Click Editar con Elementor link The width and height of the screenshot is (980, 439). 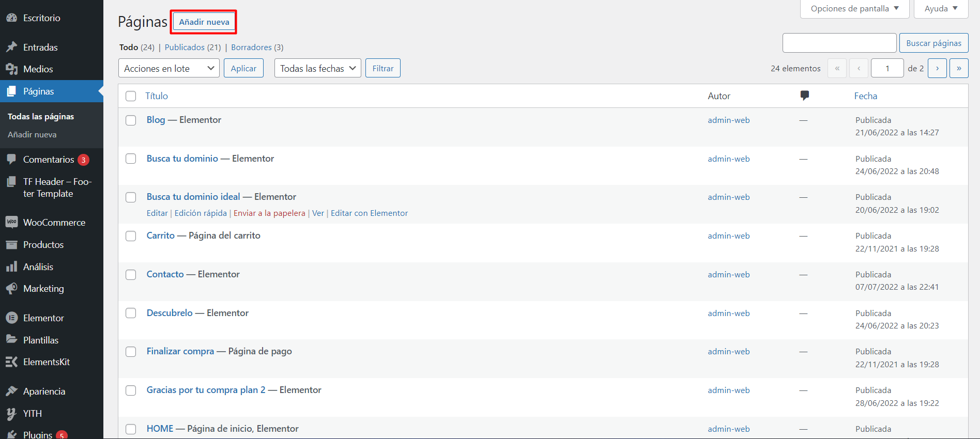click(369, 213)
